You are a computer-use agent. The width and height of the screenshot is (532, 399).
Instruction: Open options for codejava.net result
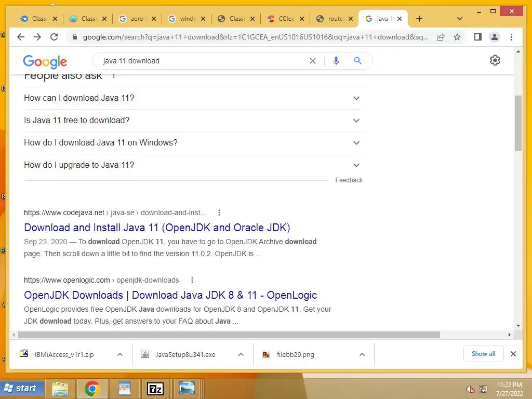(x=219, y=212)
